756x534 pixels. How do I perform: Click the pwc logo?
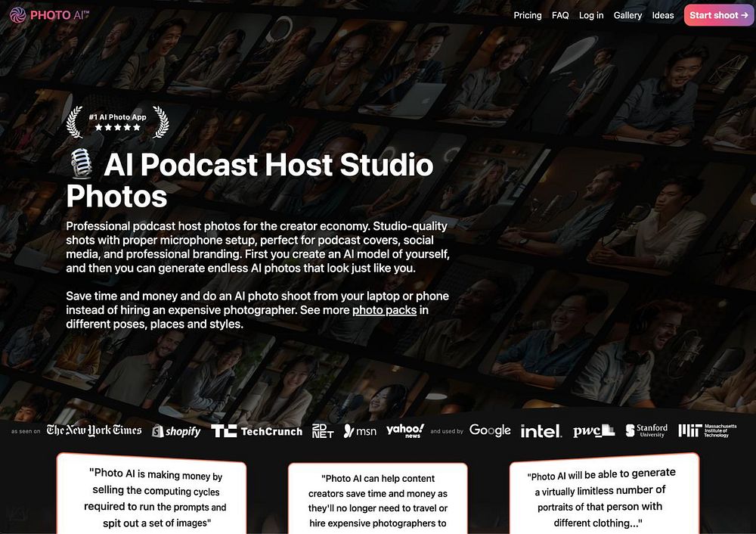pos(593,431)
